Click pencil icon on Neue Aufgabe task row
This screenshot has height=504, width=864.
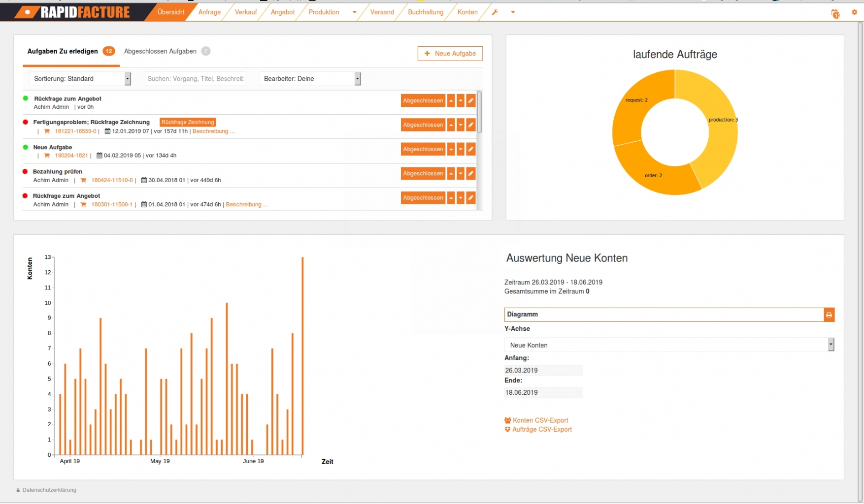(471, 149)
